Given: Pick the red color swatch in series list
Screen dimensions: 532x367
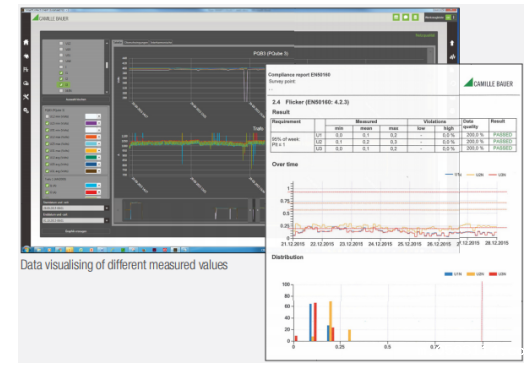Looking at the screenshot, I should tap(91, 192).
